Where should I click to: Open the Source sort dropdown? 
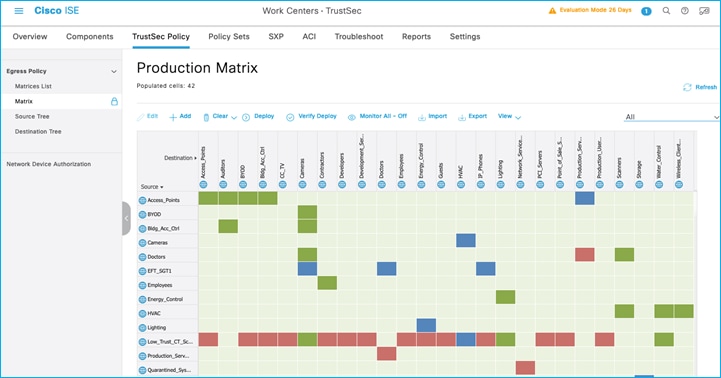point(152,187)
